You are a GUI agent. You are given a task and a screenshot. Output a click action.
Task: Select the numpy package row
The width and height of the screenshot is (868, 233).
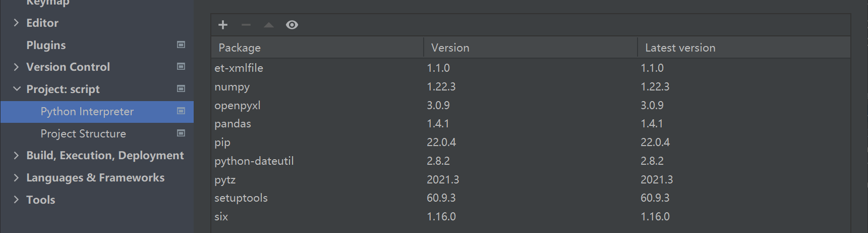pyautogui.click(x=232, y=86)
